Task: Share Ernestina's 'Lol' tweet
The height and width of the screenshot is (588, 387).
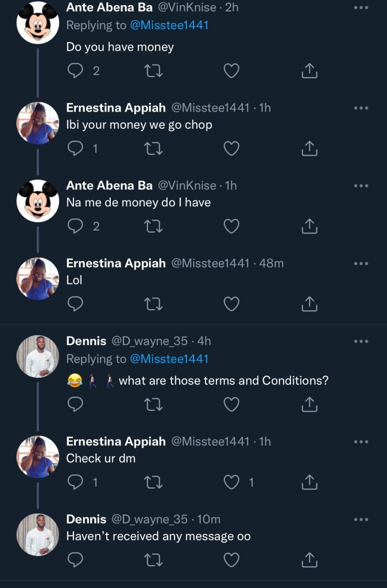Action: click(x=309, y=303)
